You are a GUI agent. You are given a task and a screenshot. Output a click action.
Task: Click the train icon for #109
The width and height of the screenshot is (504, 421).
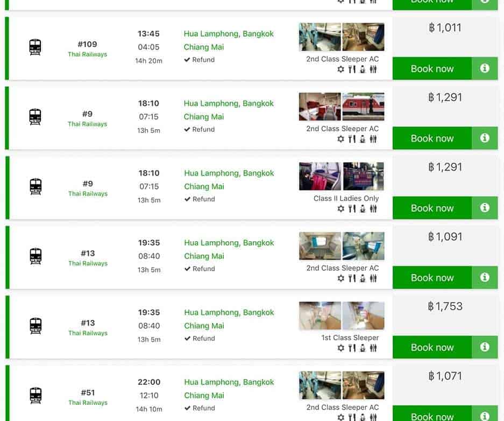[36, 47]
